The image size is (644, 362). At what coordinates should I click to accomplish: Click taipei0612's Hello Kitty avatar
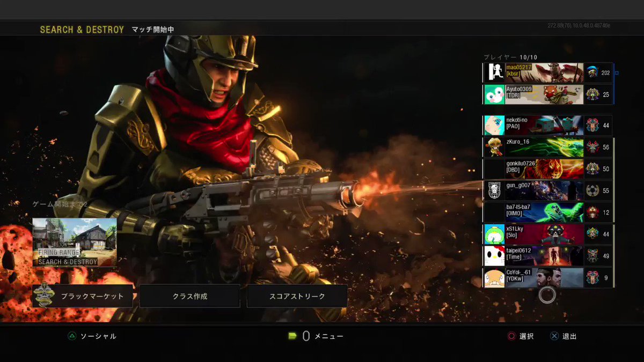click(x=494, y=256)
